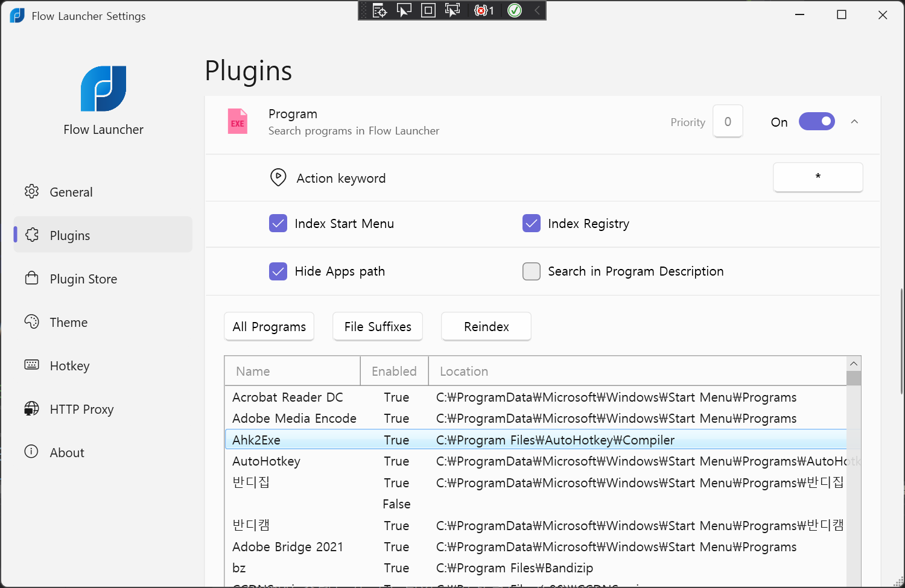Open HTTP Proxy settings
Viewport: 905px width, 588px height.
click(103, 409)
